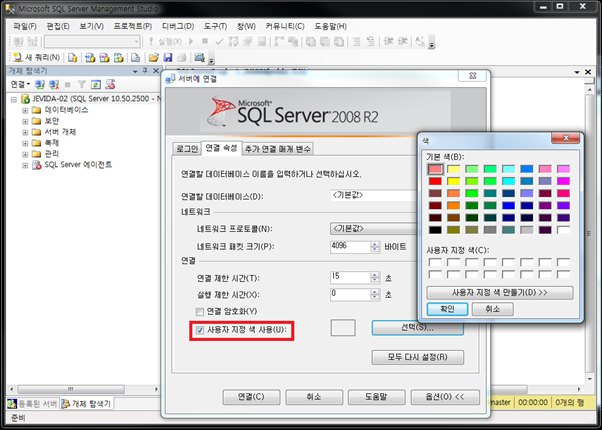This screenshot has height=430, width=602.
Task: Click the disconnect icon with red X
Action: click(x=54, y=84)
